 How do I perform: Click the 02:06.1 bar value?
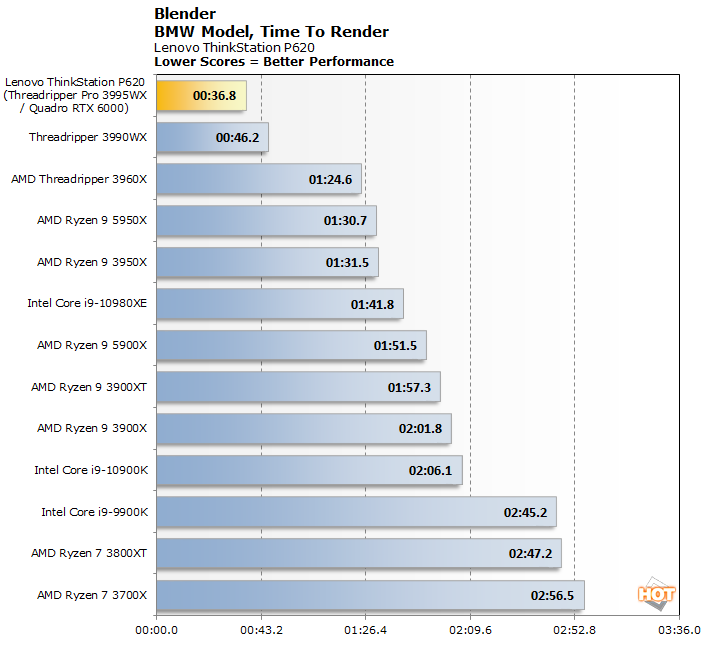point(430,471)
